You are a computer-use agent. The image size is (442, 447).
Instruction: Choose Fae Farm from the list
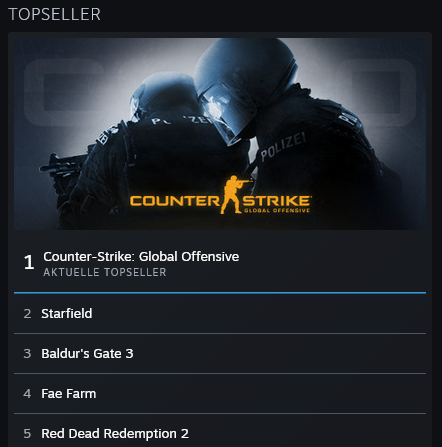[x=69, y=394]
